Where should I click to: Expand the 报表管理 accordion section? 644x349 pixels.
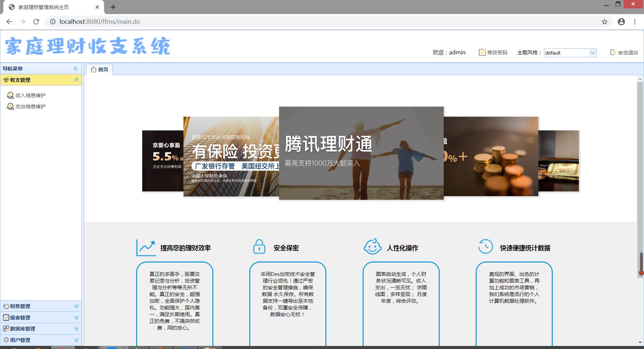(x=76, y=317)
